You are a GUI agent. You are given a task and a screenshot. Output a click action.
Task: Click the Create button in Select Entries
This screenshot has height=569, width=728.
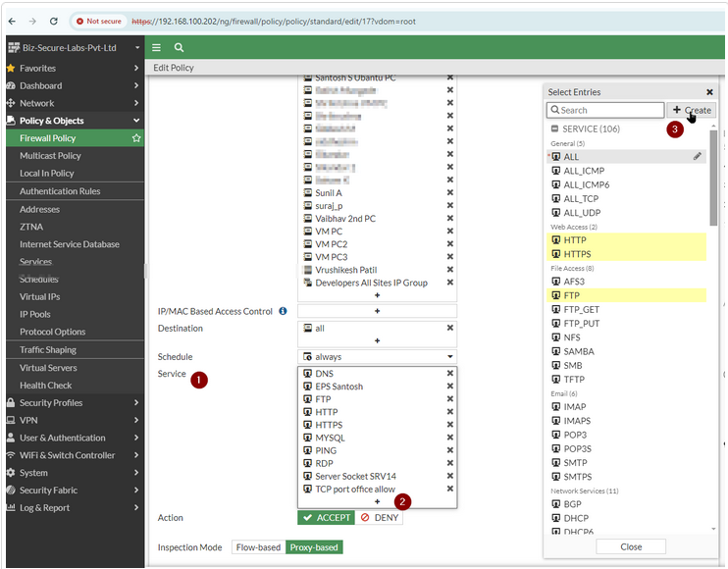click(x=692, y=111)
